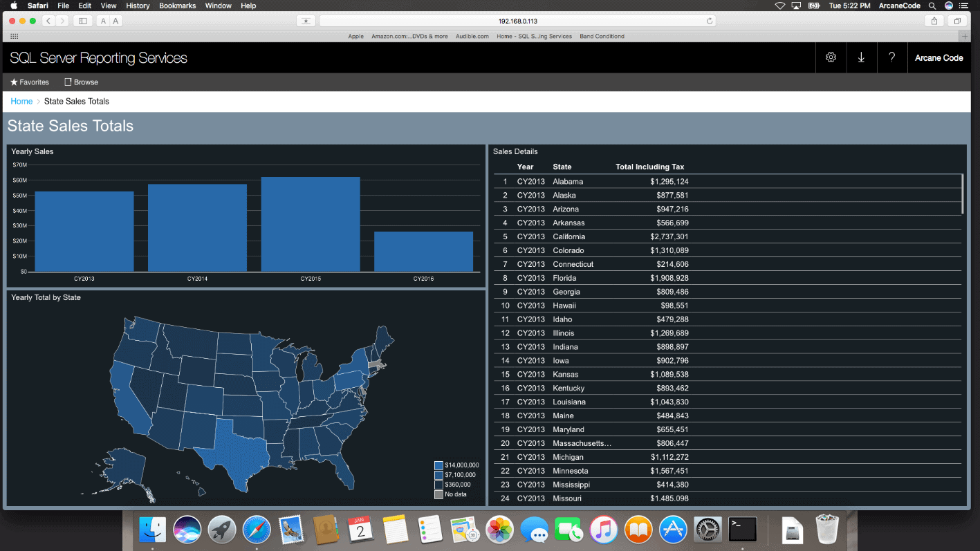Show the Safari sidebar
Image resolution: width=980 pixels, height=551 pixels.
tap(83, 21)
